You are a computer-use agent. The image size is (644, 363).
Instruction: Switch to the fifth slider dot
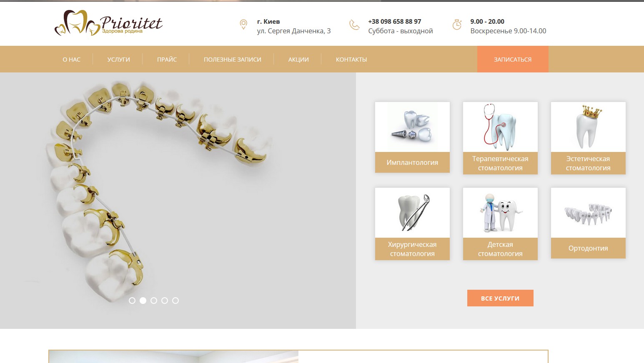point(175,301)
